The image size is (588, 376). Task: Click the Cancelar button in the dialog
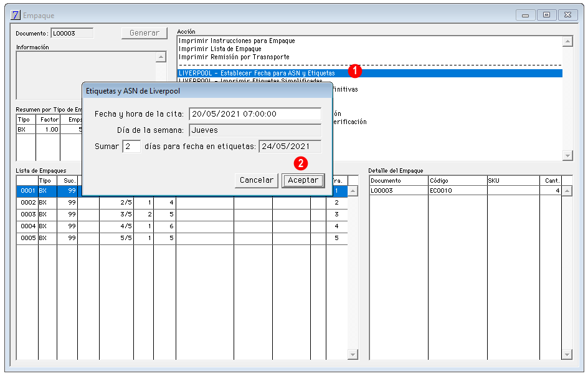tap(257, 180)
